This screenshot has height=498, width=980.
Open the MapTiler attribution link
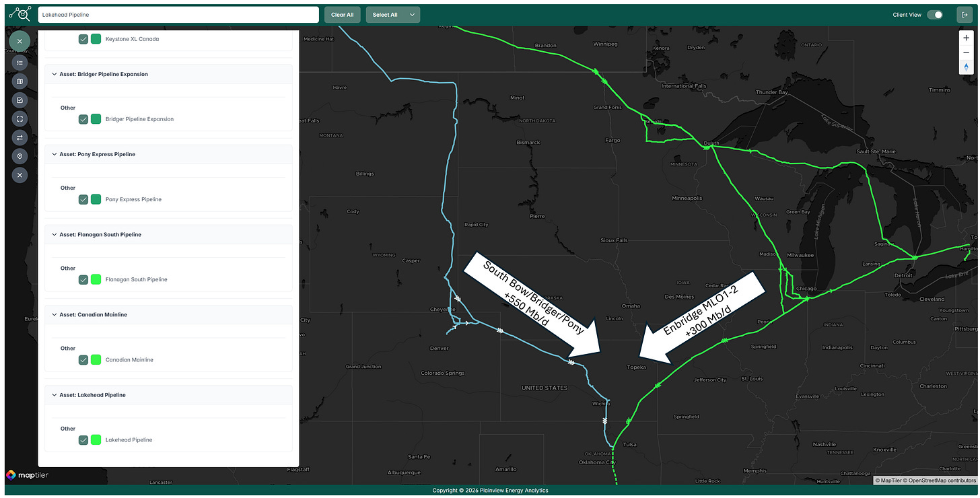[888, 481]
